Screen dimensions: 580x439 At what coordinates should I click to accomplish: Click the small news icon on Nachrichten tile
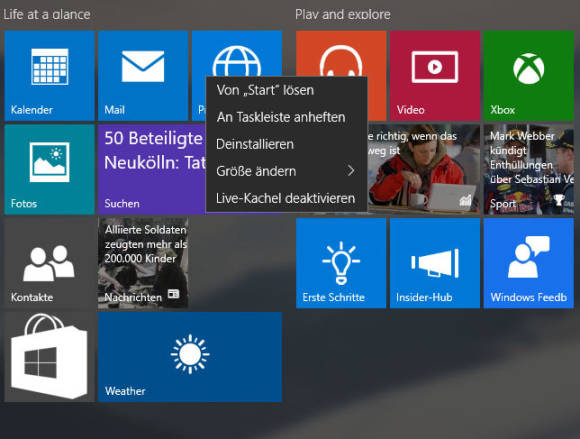pyautogui.click(x=173, y=294)
